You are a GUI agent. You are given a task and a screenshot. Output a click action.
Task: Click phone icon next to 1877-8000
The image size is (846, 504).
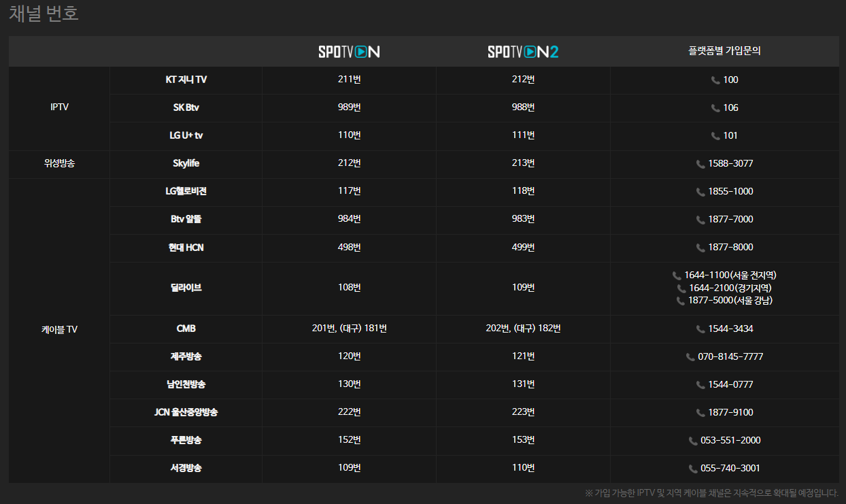(x=700, y=248)
